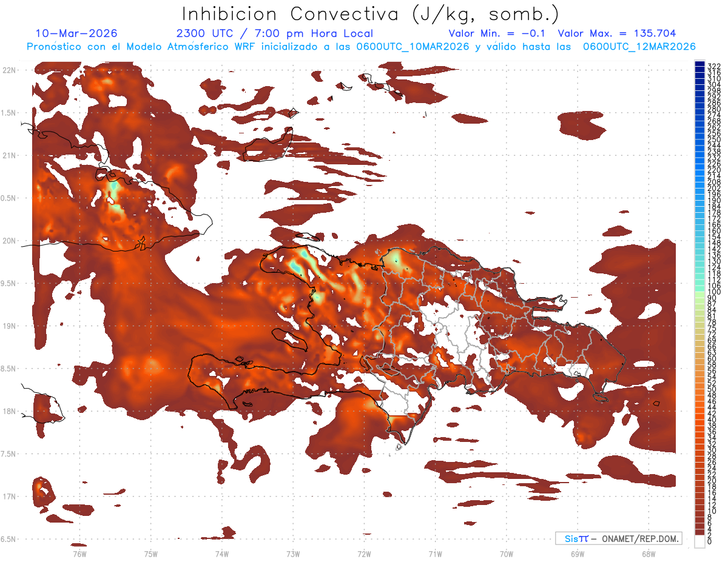Click the "21N" latitude label
The height and width of the screenshot is (562, 728).
[10, 156]
